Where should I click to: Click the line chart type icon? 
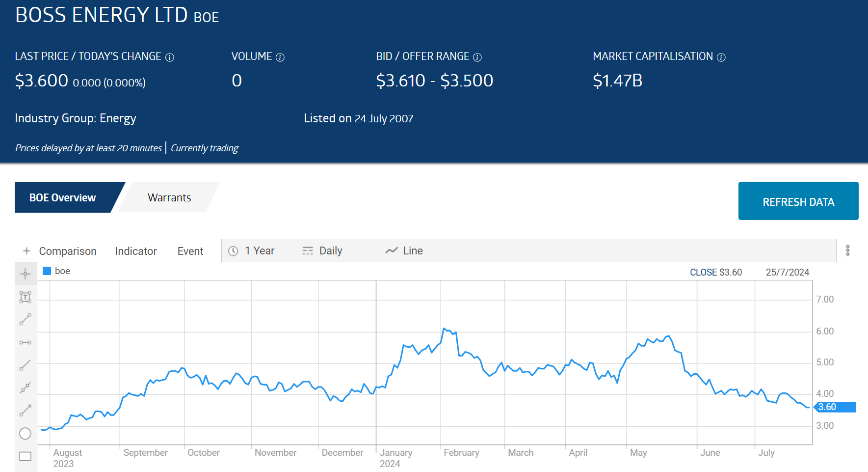click(x=391, y=250)
